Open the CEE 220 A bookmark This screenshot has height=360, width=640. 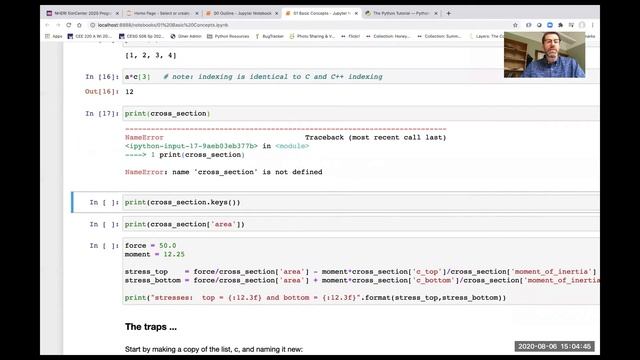click(89, 36)
